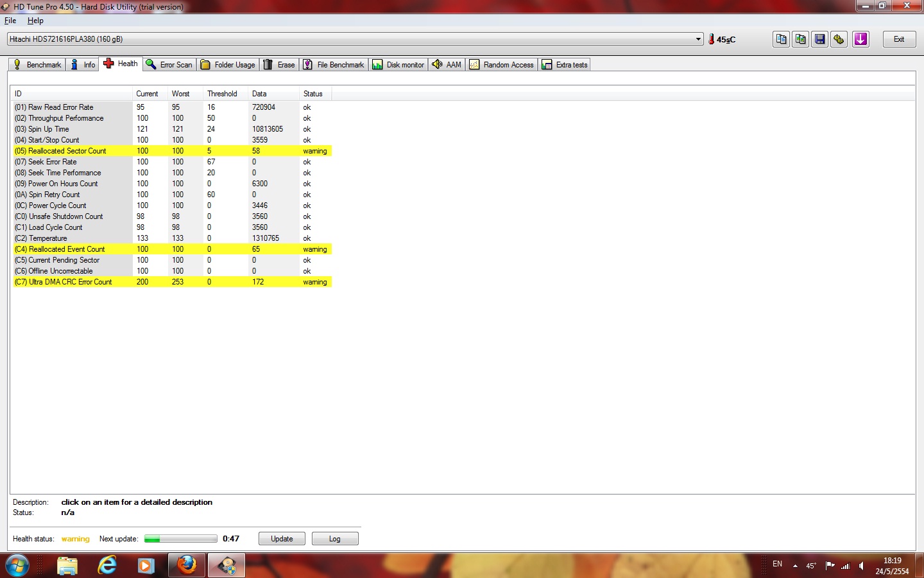Select '(C6) Offline Uncorrectable' row
The height and width of the screenshot is (578, 924).
click(x=172, y=271)
